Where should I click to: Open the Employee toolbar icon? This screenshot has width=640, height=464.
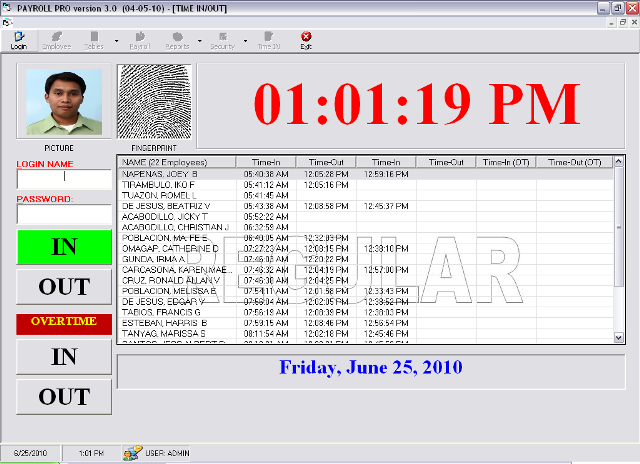(57, 41)
